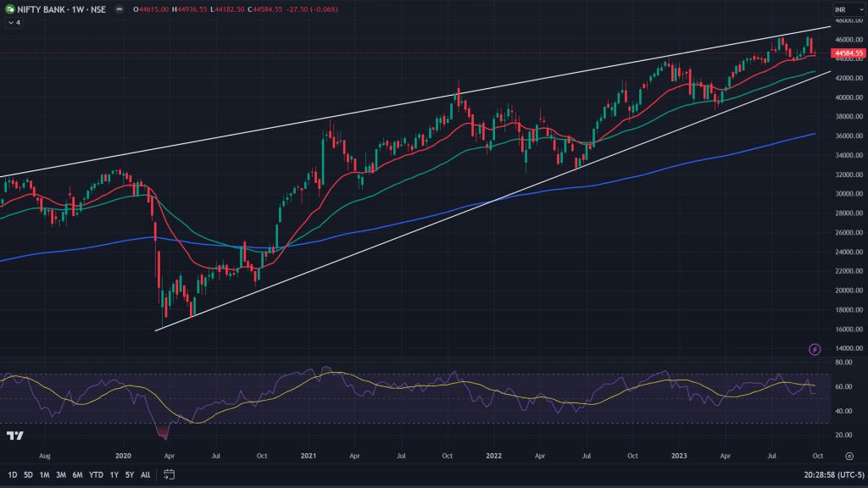Click the TradingView logo on the chart
This screenshot has width=868, height=488.
(x=14, y=435)
